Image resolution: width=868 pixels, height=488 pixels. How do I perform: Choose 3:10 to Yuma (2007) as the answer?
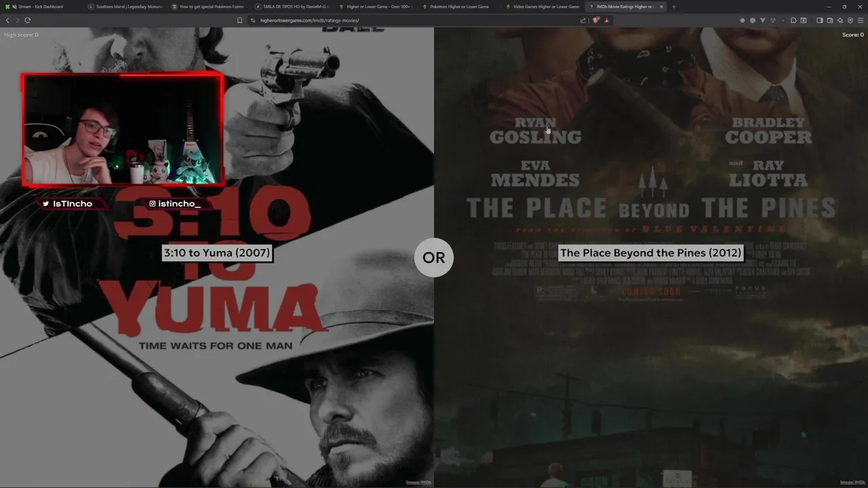coord(217,253)
